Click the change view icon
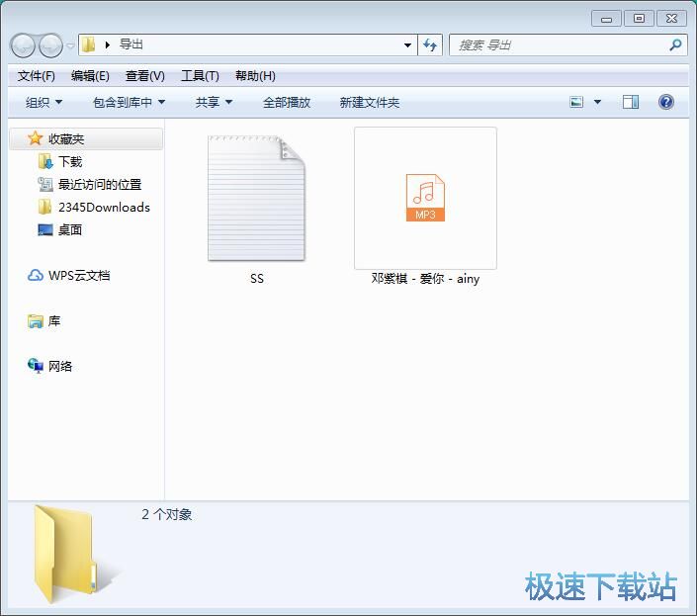This screenshot has width=697, height=616. (x=576, y=102)
